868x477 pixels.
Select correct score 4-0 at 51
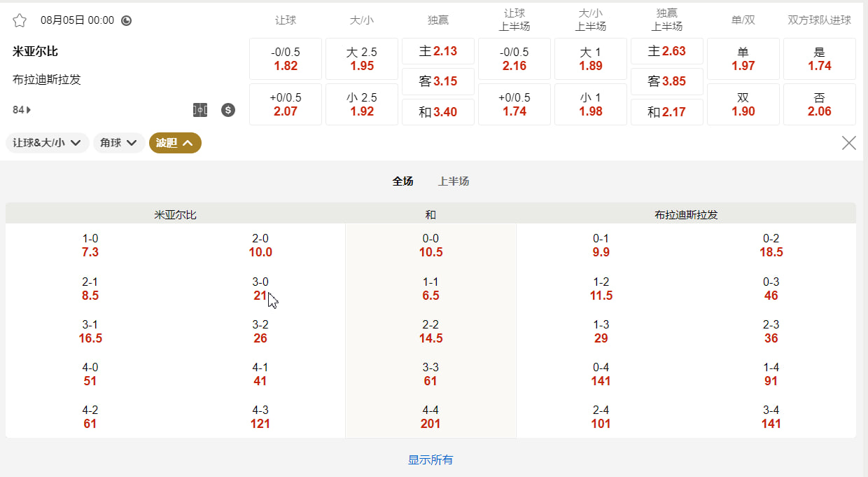(x=90, y=374)
